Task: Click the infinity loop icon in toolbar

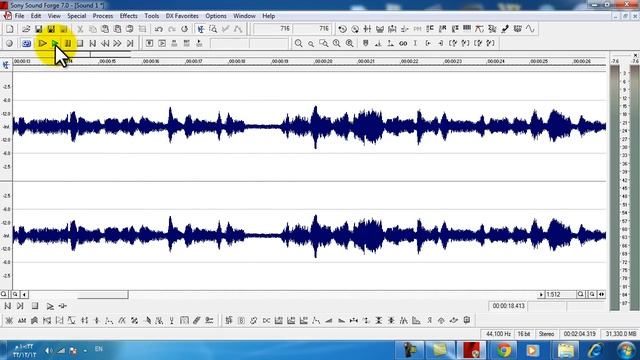Action: (403, 43)
